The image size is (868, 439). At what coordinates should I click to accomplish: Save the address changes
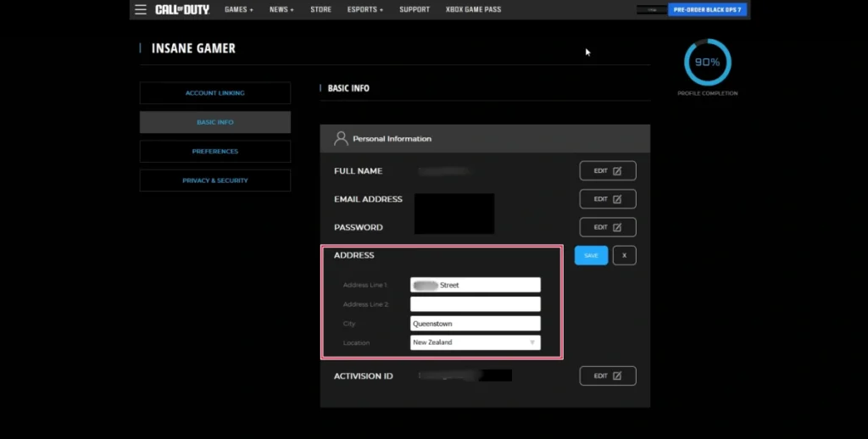tap(591, 255)
